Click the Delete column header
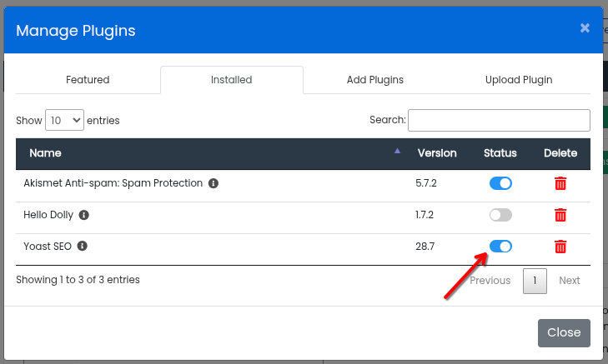Screen dimensions: 608x364 click(x=560, y=153)
